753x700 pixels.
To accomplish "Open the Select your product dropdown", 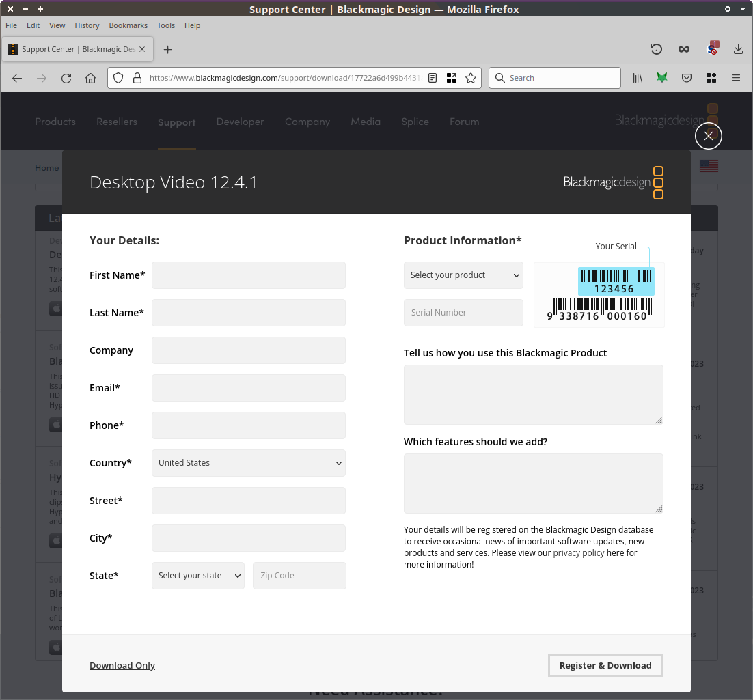I will tap(463, 275).
